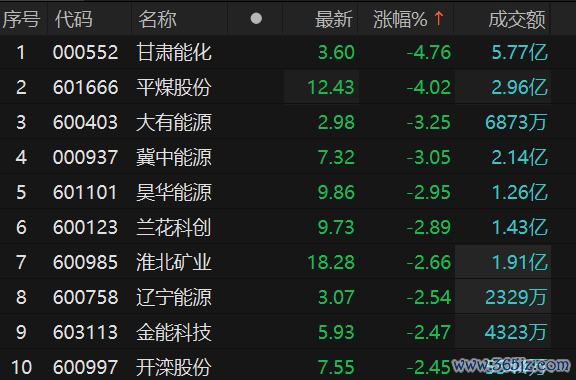Click 辽宁能源 turnover 2329万
This screenshot has height=380, width=576.
point(516,297)
